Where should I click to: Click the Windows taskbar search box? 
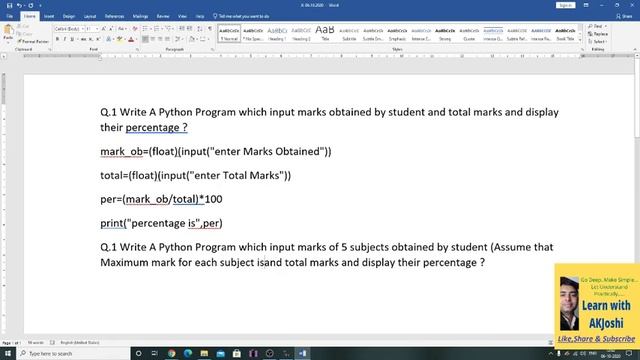coord(73,353)
